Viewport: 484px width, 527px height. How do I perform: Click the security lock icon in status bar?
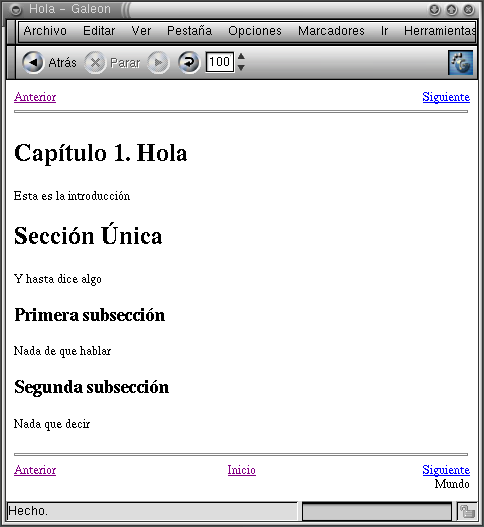pyautogui.click(x=467, y=512)
